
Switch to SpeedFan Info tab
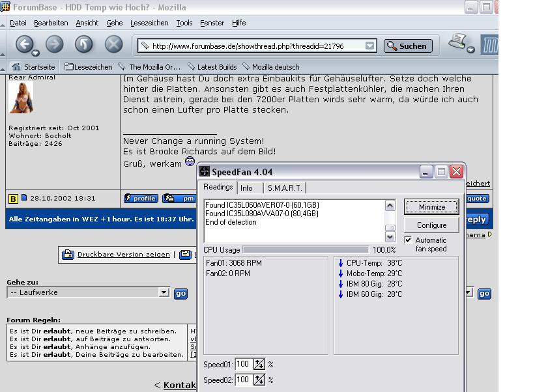tap(246, 188)
